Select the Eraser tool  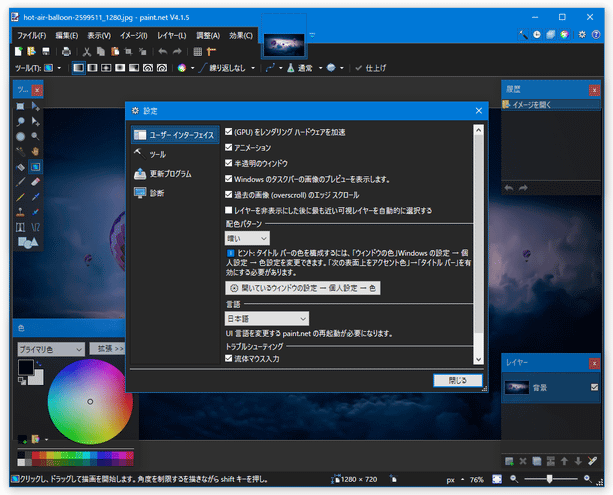point(35,182)
